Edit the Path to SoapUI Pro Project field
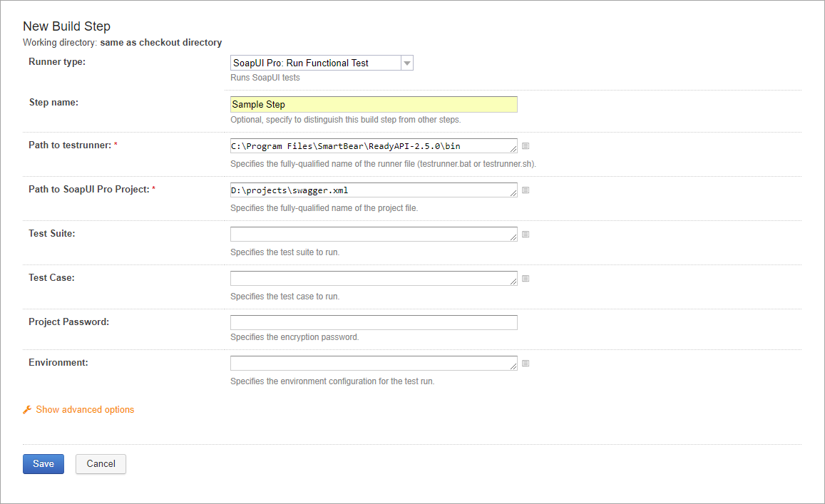Viewport: 825px width, 504px height. pyautogui.click(x=374, y=190)
